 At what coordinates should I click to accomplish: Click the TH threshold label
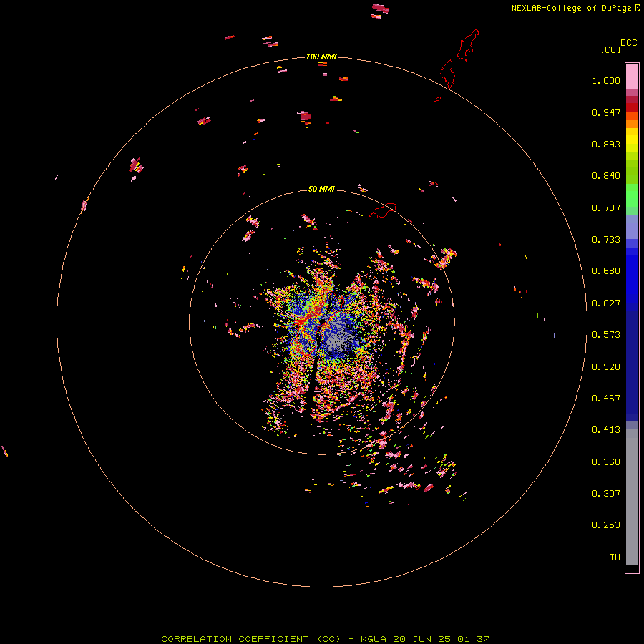coord(615,557)
